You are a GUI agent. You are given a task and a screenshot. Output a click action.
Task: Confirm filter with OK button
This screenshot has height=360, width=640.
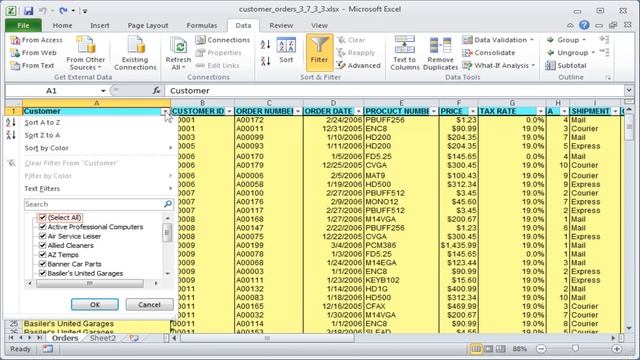(x=95, y=304)
